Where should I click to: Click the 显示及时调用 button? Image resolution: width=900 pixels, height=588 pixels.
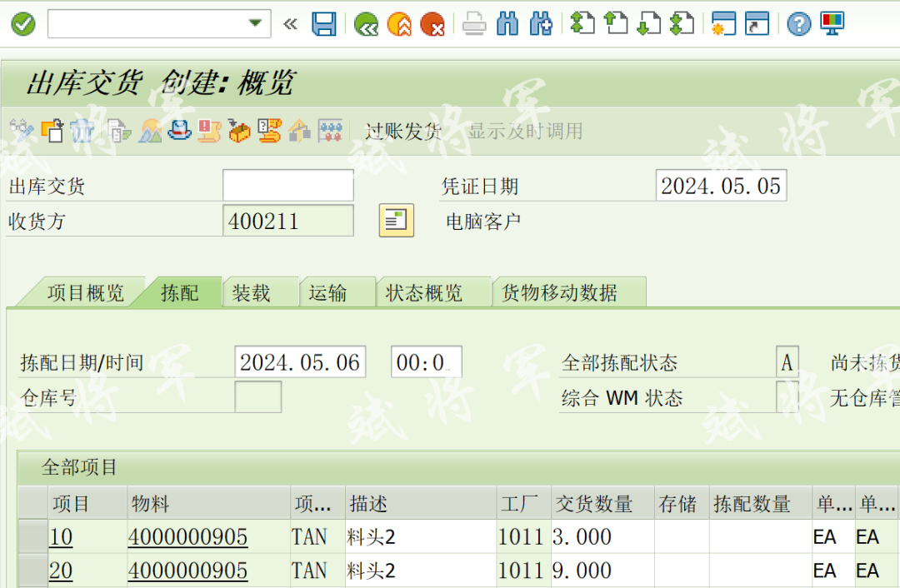point(525,132)
